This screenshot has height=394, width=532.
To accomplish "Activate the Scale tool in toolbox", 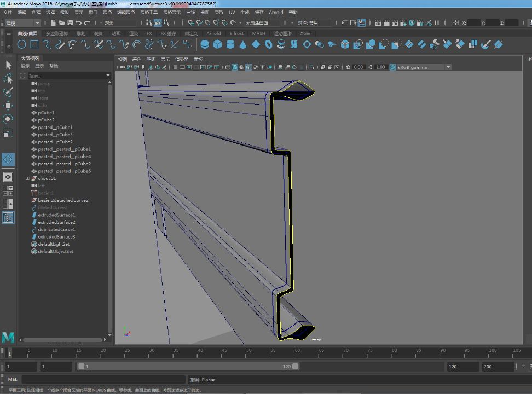I will pos(8,132).
